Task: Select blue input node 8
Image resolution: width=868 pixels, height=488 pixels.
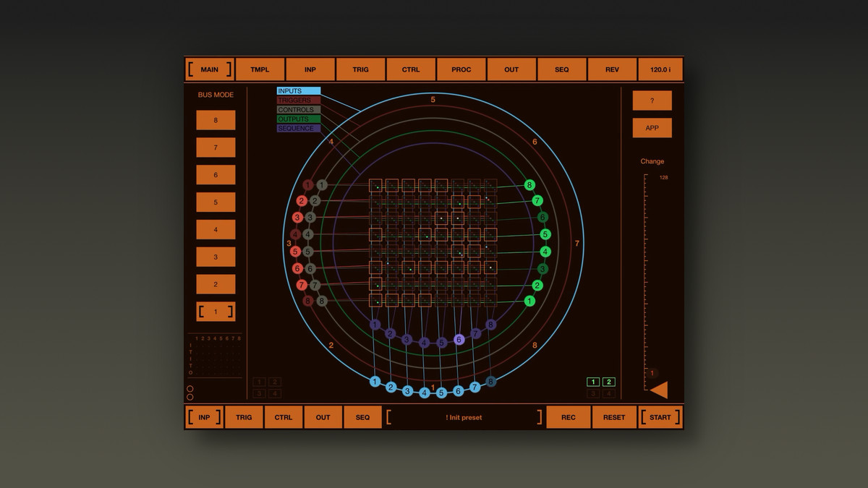Action: pyautogui.click(x=491, y=382)
